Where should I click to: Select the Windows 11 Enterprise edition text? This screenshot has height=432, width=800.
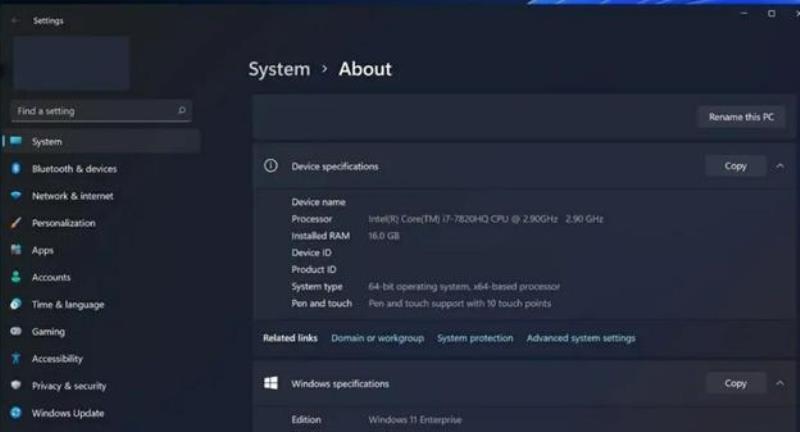(415, 420)
